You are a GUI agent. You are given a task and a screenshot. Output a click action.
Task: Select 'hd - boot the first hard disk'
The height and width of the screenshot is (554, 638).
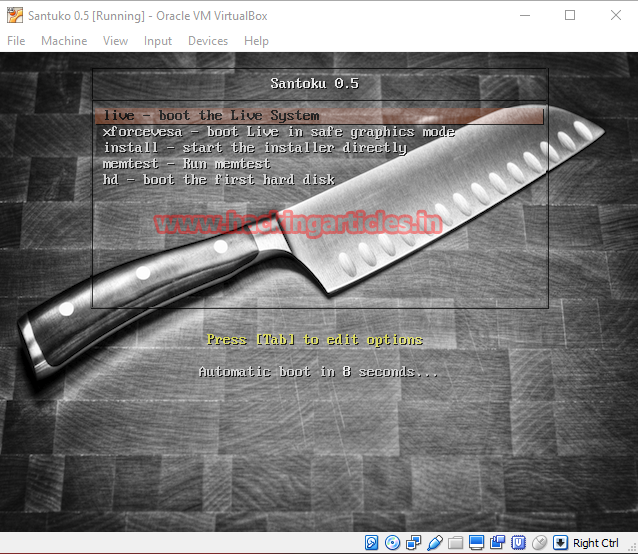[x=219, y=179]
